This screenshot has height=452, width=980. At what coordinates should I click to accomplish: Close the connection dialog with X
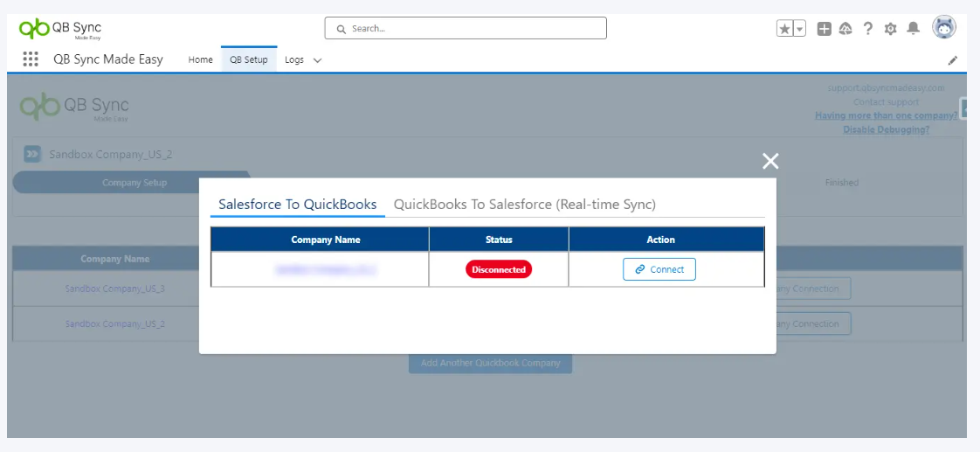pos(770,161)
